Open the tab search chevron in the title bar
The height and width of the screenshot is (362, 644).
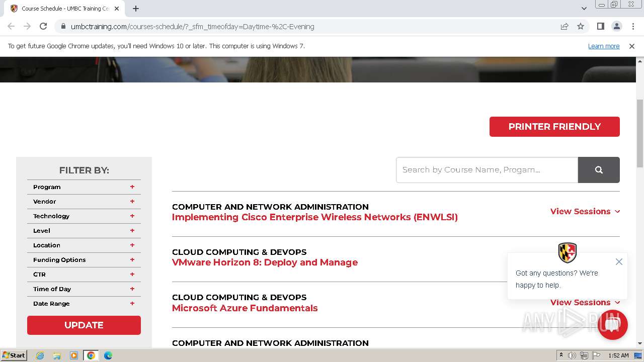[584, 9]
